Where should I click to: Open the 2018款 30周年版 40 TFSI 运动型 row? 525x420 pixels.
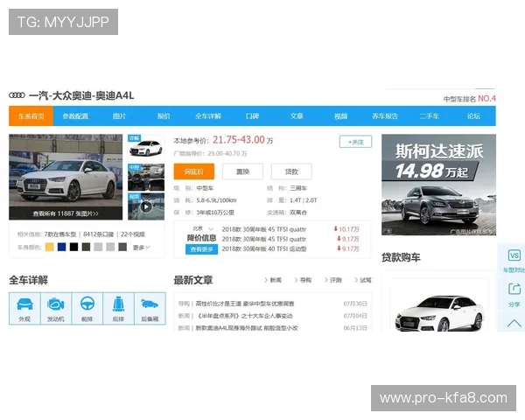[x=264, y=248]
